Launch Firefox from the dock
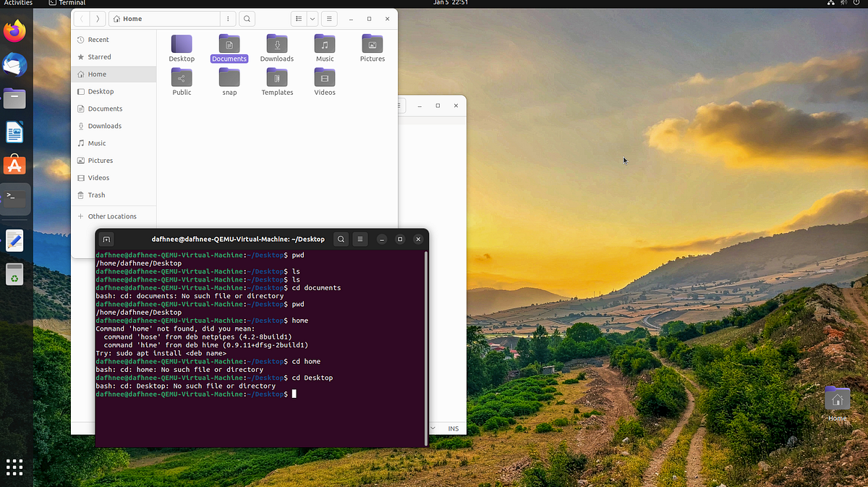The width and height of the screenshot is (868, 487). pyautogui.click(x=14, y=31)
